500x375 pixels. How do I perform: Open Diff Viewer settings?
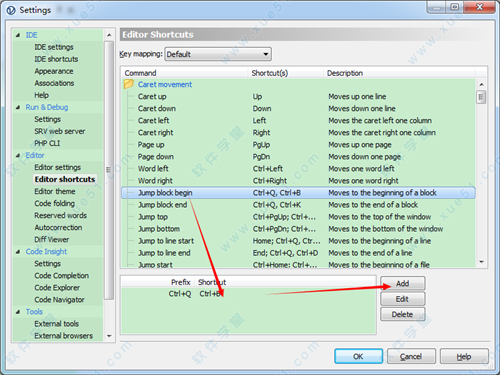pyautogui.click(x=52, y=239)
